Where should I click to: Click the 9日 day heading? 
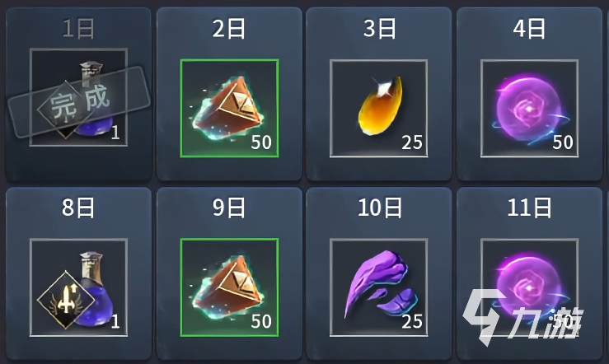229,208
